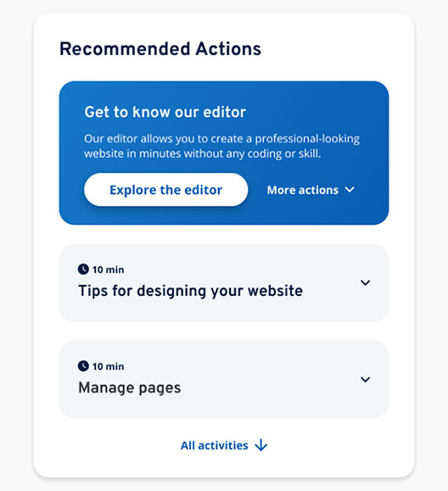Screen dimensions: 448x491
Task: Click the clock icon above Manage pages
Action: (x=83, y=365)
